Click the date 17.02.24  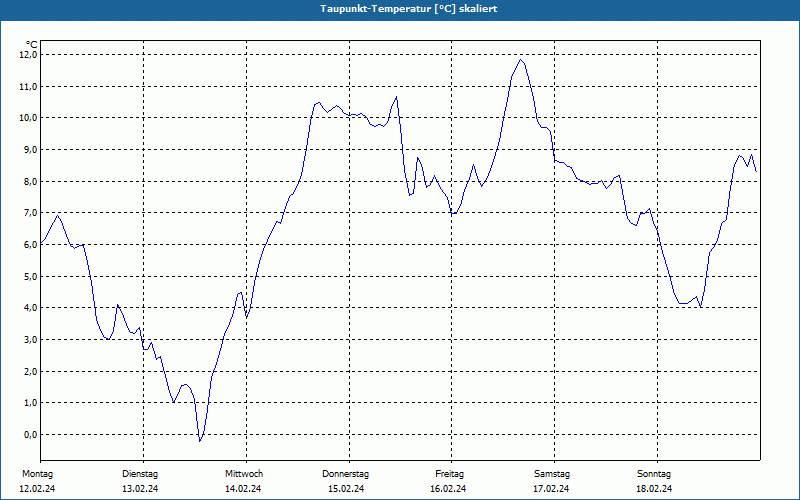(551, 489)
